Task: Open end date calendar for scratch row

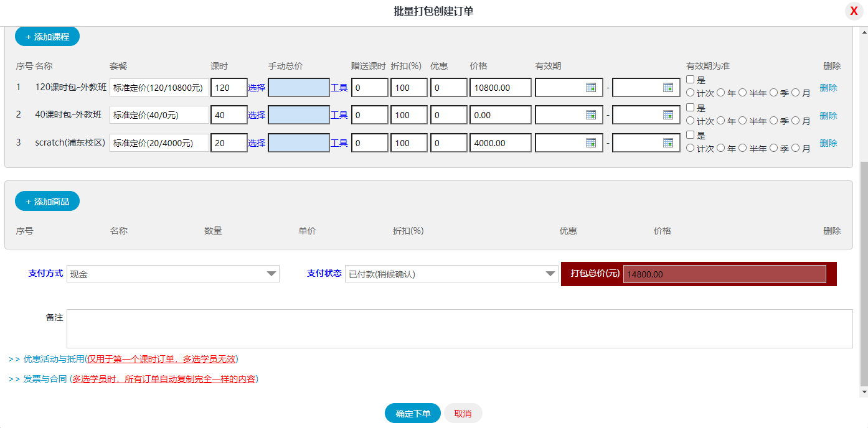Action: point(668,142)
